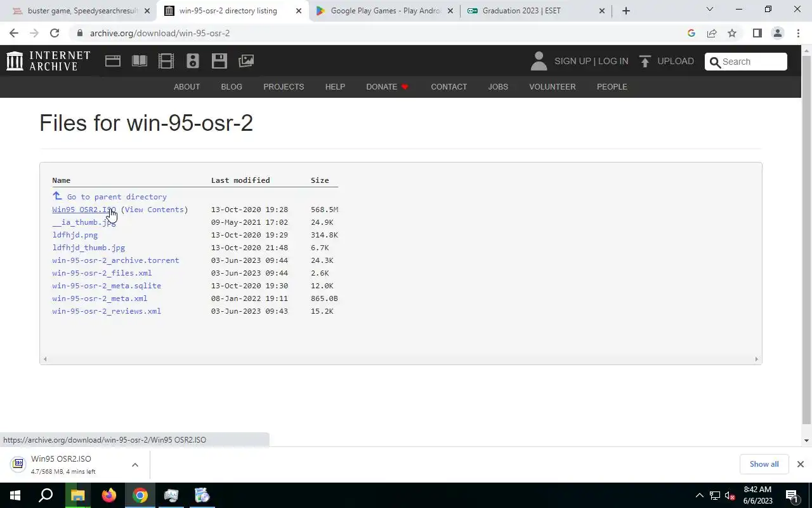Click the browser back arrow
Viewport: 812px width, 508px height.
coord(14,33)
